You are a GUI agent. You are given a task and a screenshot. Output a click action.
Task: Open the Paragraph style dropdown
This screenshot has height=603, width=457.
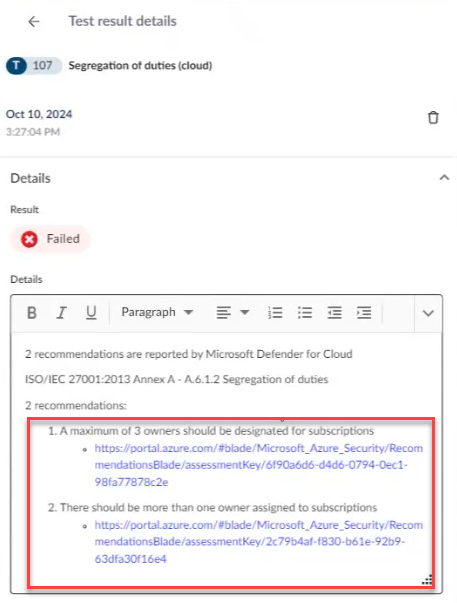tap(157, 312)
